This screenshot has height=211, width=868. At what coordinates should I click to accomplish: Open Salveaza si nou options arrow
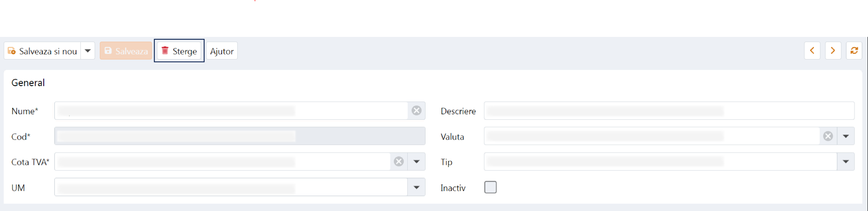coord(88,51)
